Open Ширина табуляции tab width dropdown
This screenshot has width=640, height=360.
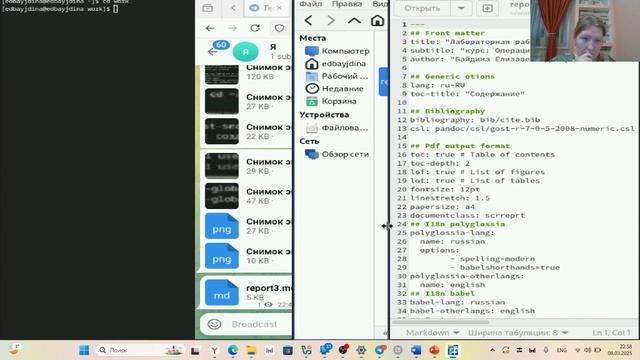518,333
